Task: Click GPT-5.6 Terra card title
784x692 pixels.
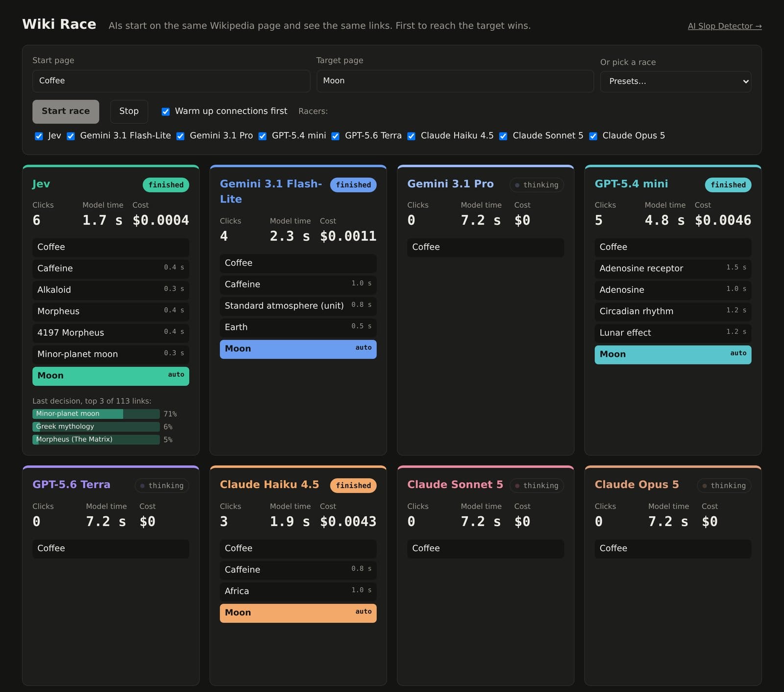Action: (x=71, y=485)
